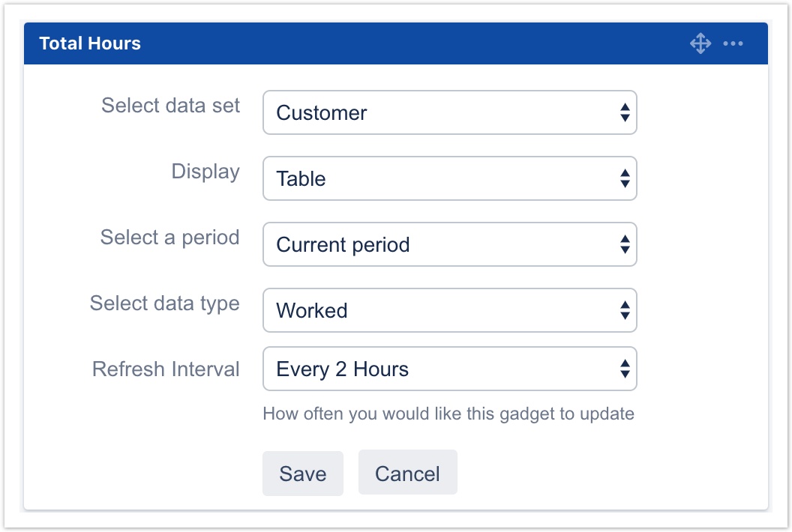Click the Display field label

pyautogui.click(x=205, y=172)
